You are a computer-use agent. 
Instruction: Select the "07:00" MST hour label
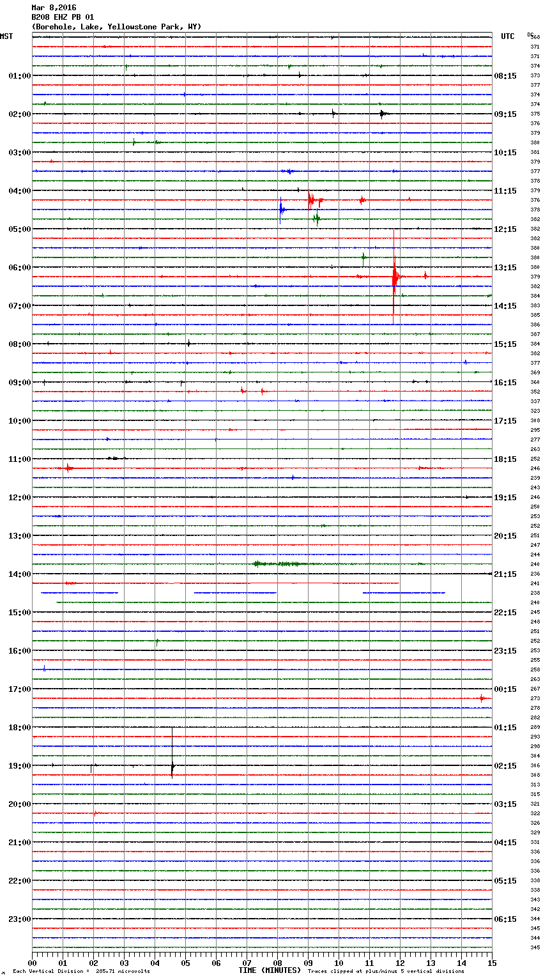19,306
